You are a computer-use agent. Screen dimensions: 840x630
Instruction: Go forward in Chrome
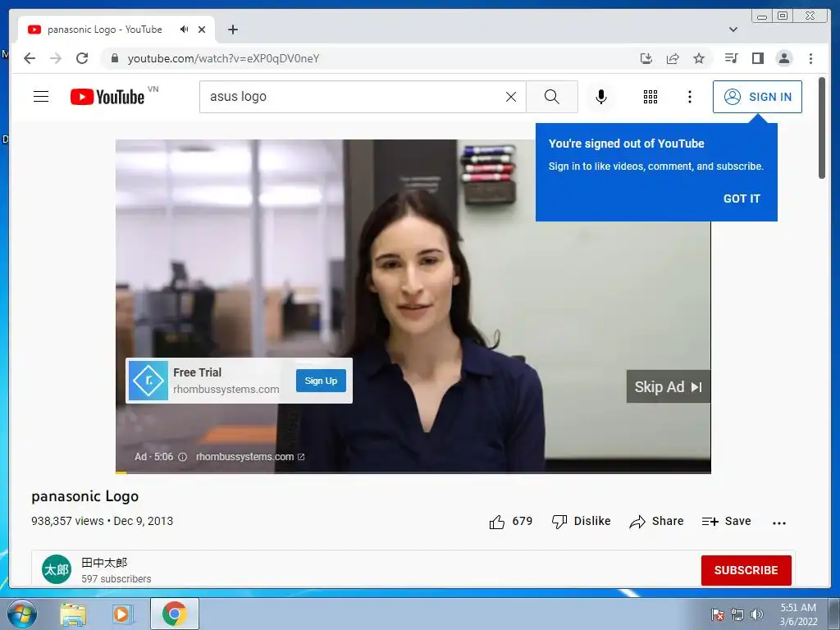56,58
